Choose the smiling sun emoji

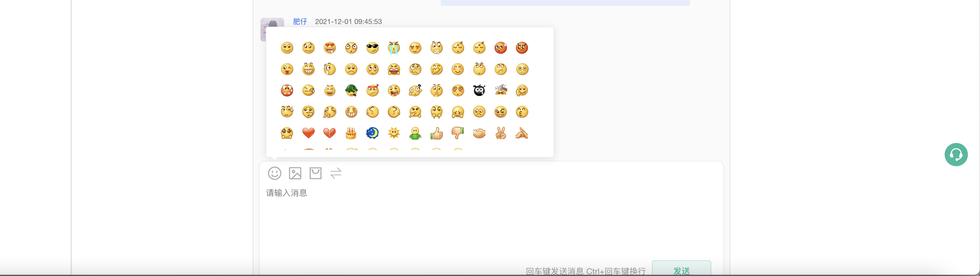coord(394,133)
